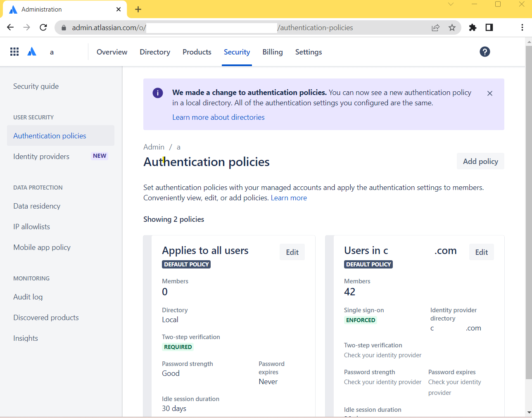Go to Data residency page
Screen dimensions: 532x418
coord(37,206)
